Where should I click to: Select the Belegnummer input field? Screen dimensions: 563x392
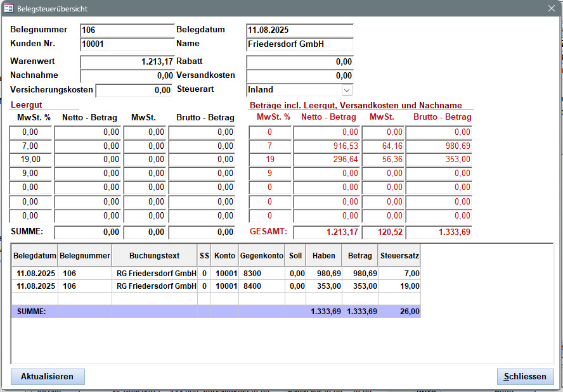pyautogui.click(x=127, y=30)
